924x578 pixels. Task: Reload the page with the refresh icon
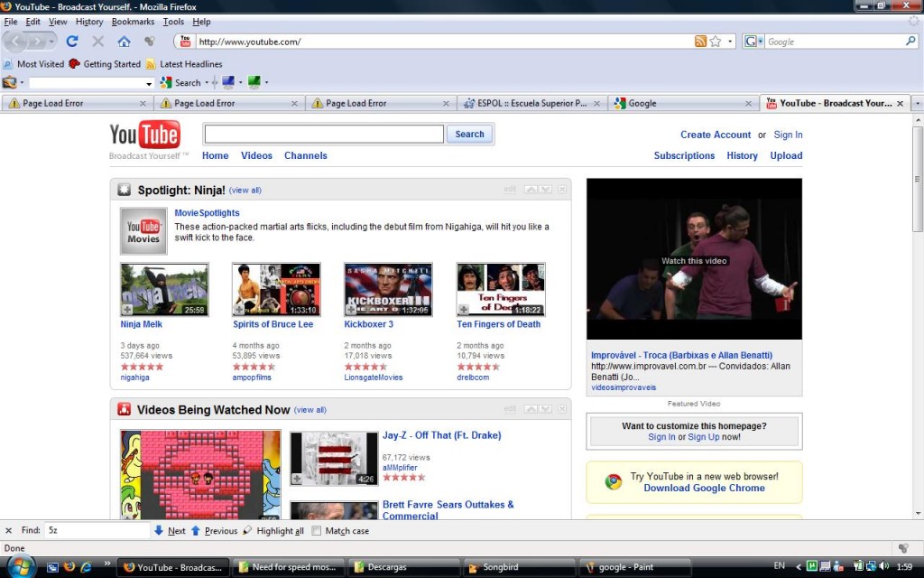coord(72,42)
